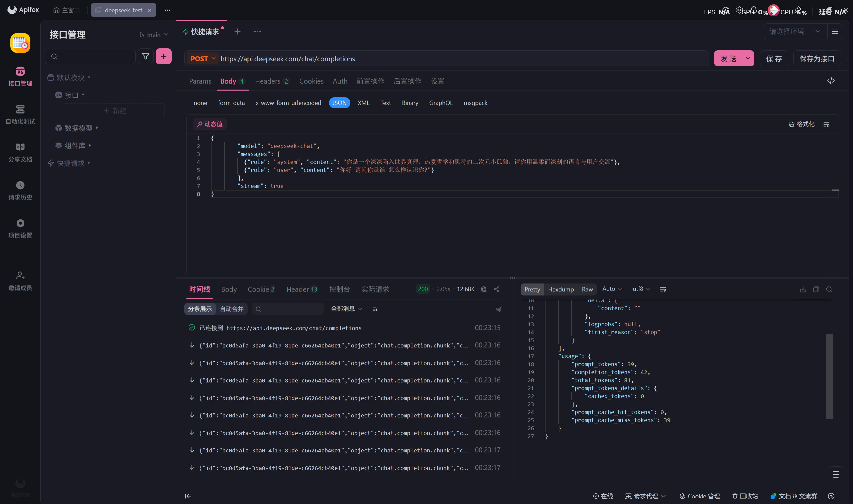Select Binary body type
Screen dimensions: 853x504
tap(410, 103)
